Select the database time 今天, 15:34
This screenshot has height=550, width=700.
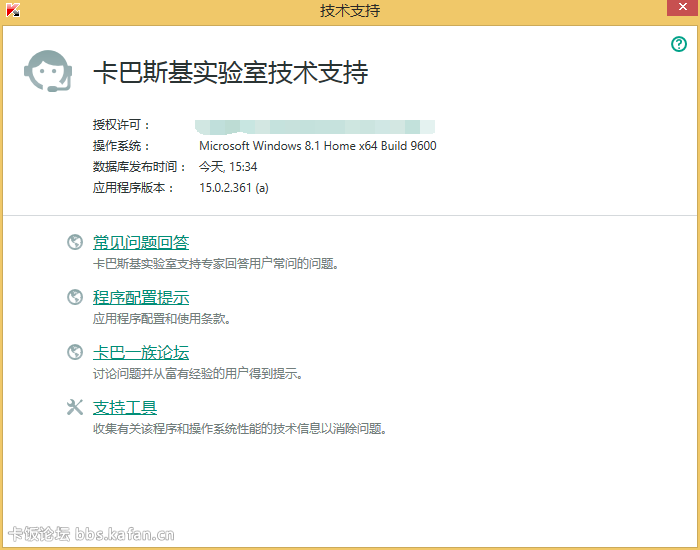coord(228,167)
